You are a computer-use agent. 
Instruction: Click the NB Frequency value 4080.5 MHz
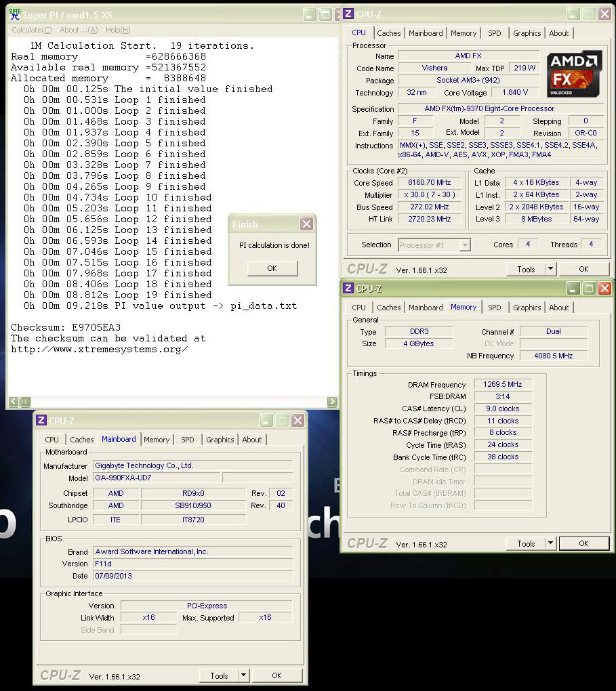click(x=554, y=356)
